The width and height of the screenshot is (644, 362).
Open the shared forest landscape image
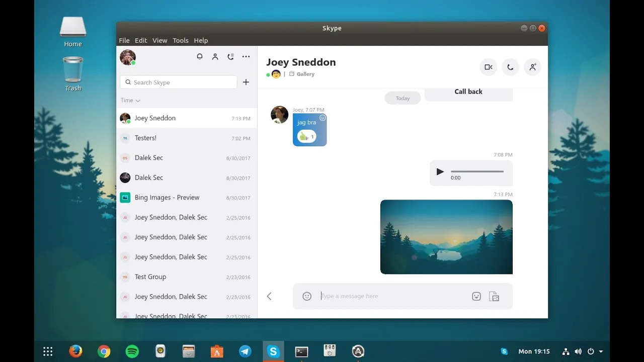point(446,237)
